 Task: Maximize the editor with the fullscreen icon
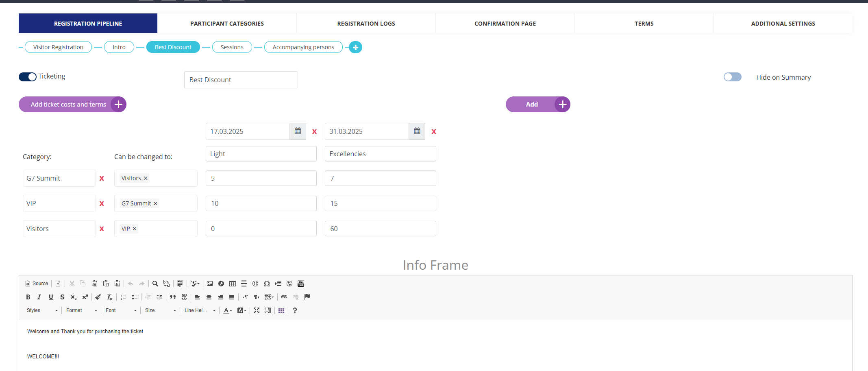[x=257, y=310]
